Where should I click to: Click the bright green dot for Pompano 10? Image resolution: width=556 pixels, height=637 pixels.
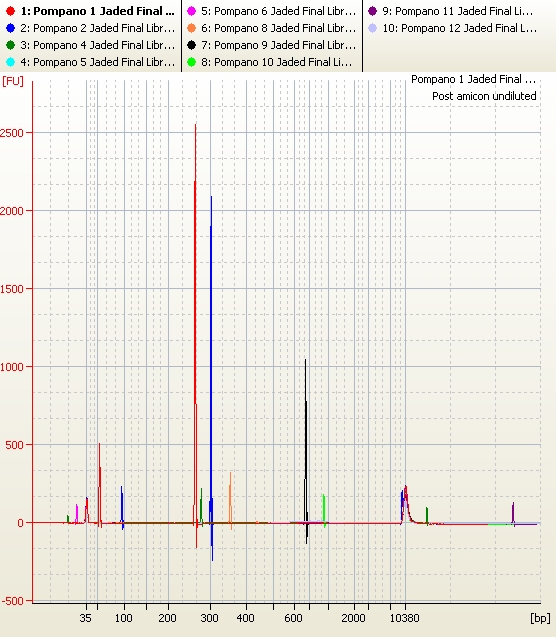[192, 62]
